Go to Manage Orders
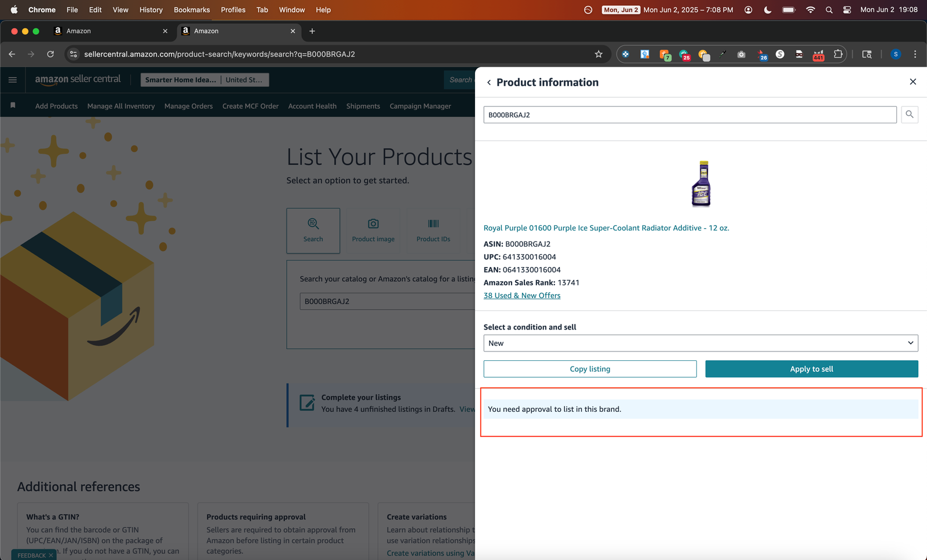927x560 pixels. click(x=188, y=106)
